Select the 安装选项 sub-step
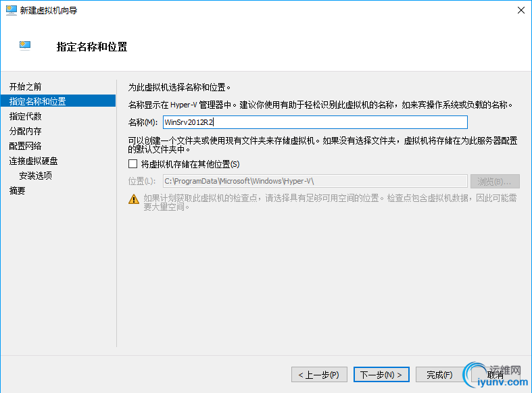The height and width of the screenshot is (393, 532). tap(35, 176)
